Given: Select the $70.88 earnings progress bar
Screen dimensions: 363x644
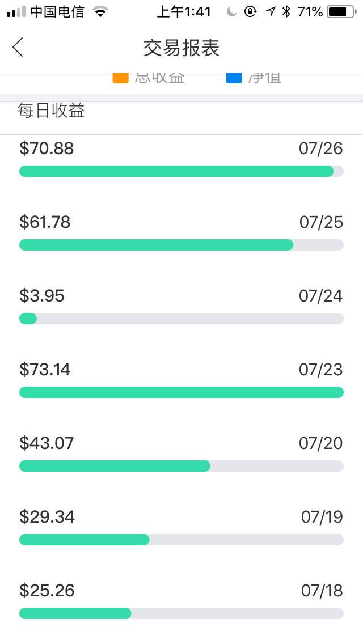Looking at the screenshot, I should click(181, 171).
